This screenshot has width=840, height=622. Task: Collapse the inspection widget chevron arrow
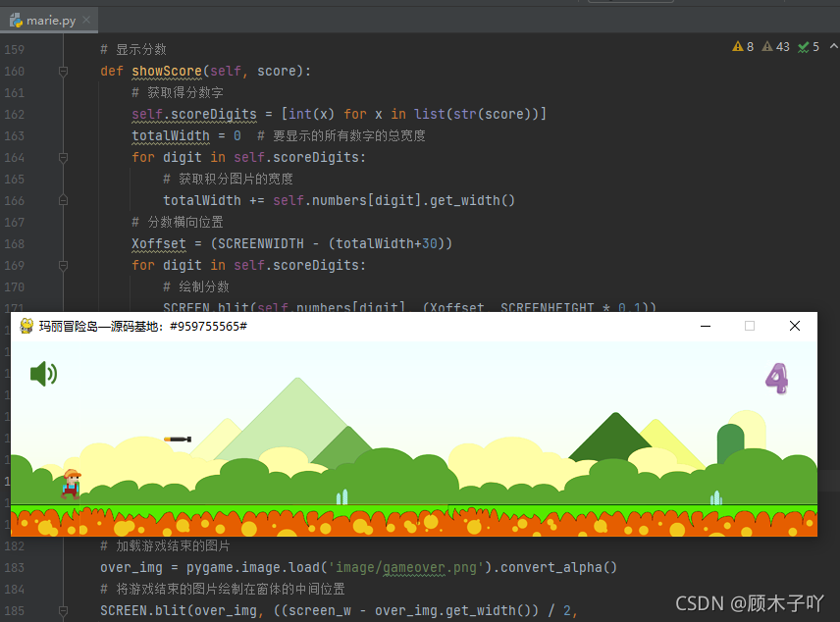[833, 47]
